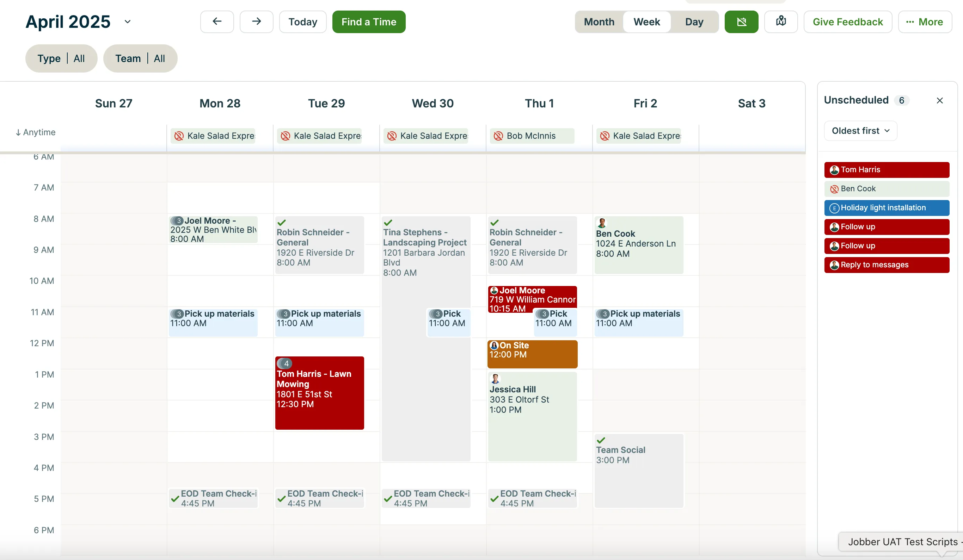Open the Type filter dropdown
The image size is (963, 560).
(x=61, y=58)
